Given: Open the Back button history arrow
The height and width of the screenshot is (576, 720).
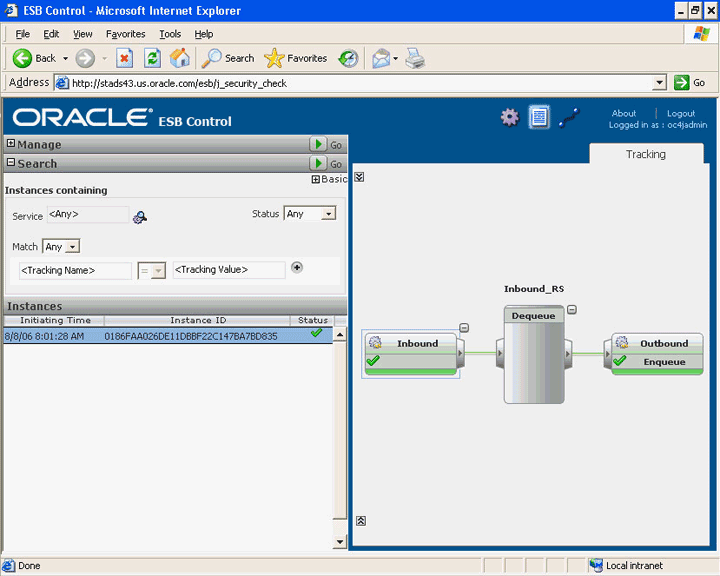Looking at the screenshot, I should pos(65,58).
